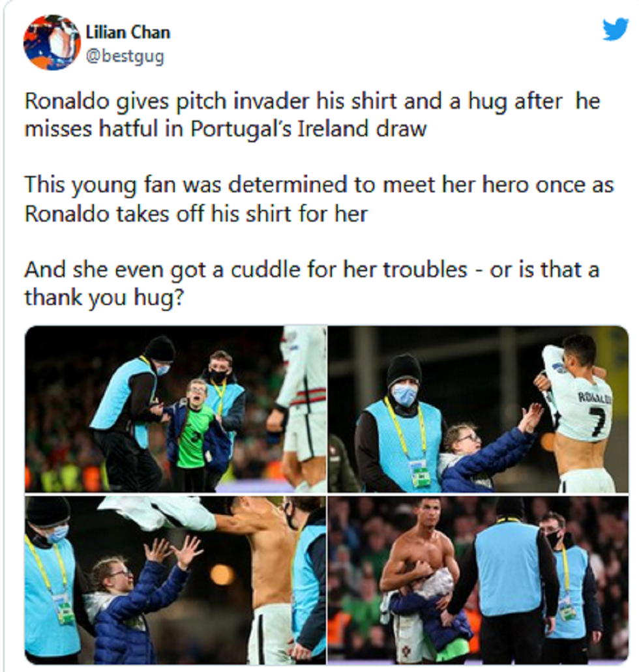Open the photo of fan reaching for thrown shirt
Viewport: 639px width, 672px height.
(175, 580)
